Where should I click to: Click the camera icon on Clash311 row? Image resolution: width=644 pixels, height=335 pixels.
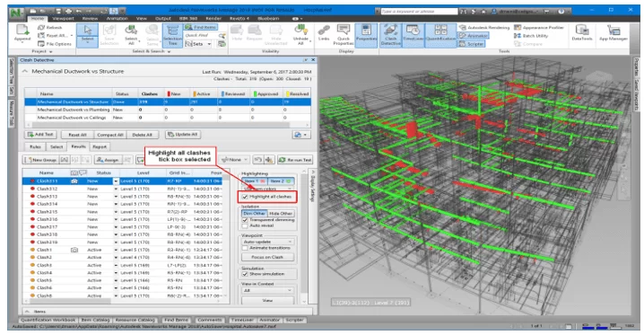pos(74,181)
